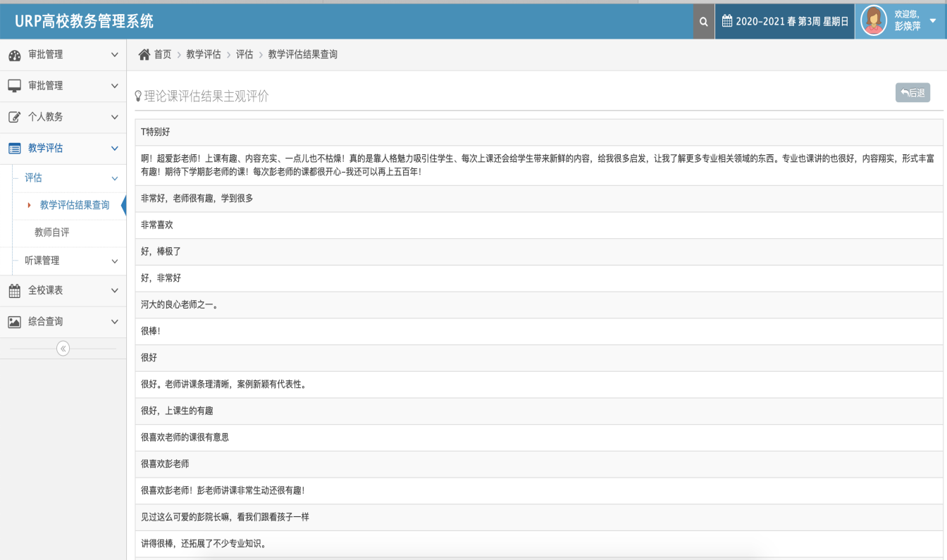The height and width of the screenshot is (560, 947).
Task: Collapse the sidebar with the double-arrow button
Action: [x=63, y=349]
